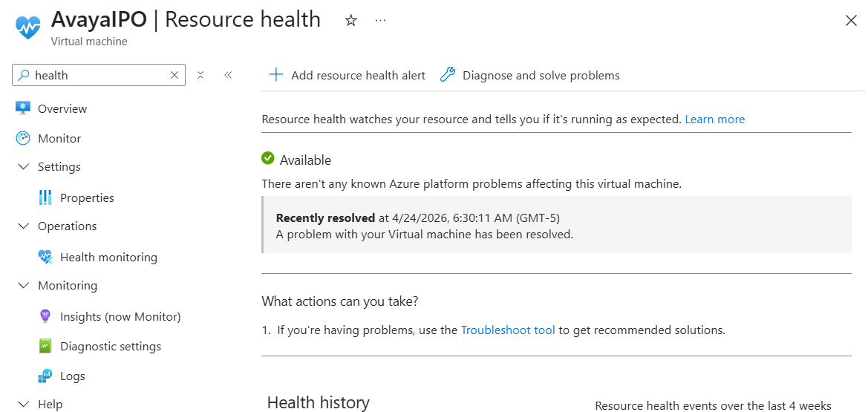Select Health monitoring menu item
The image size is (868, 412).
pos(108,258)
